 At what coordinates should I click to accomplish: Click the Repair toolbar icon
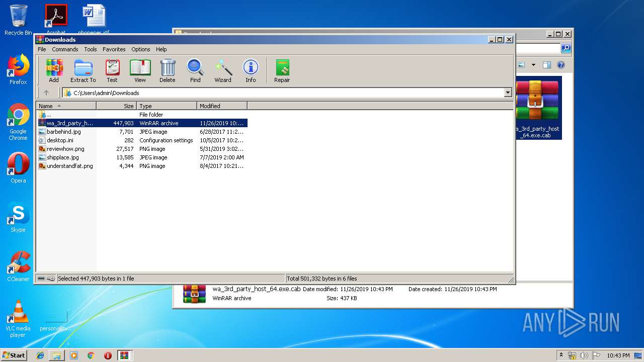coord(282,70)
